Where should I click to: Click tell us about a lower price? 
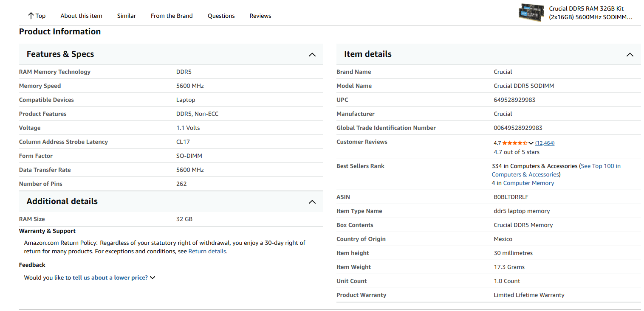tap(110, 277)
